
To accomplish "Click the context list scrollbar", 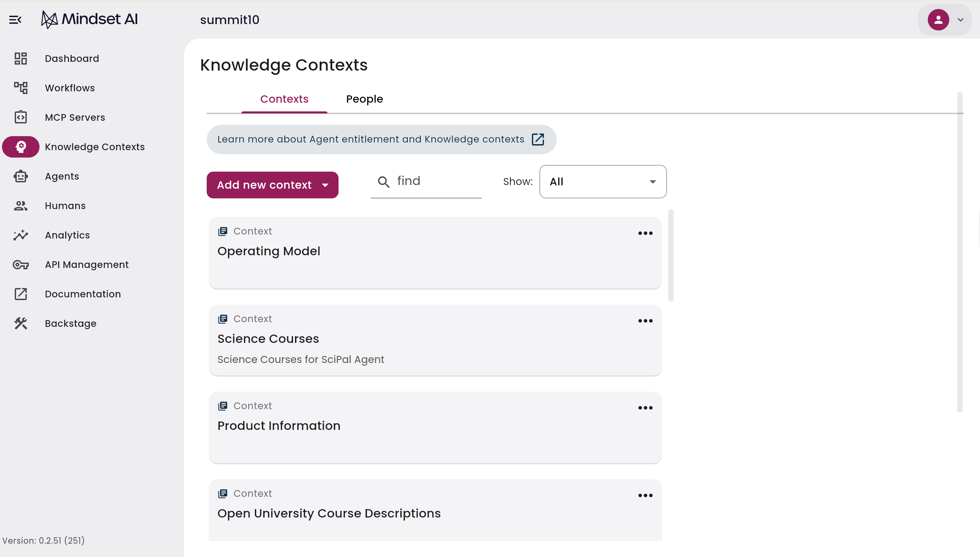I will point(671,256).
